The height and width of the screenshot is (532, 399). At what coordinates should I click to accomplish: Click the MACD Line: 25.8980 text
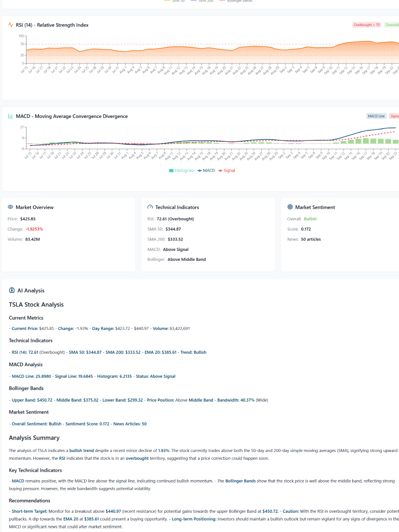(31, 376)
